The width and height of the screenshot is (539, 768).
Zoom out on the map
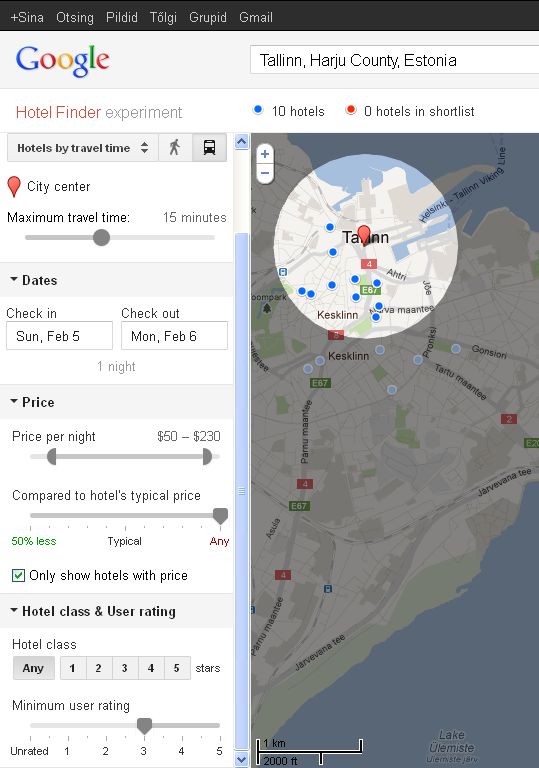265,173
